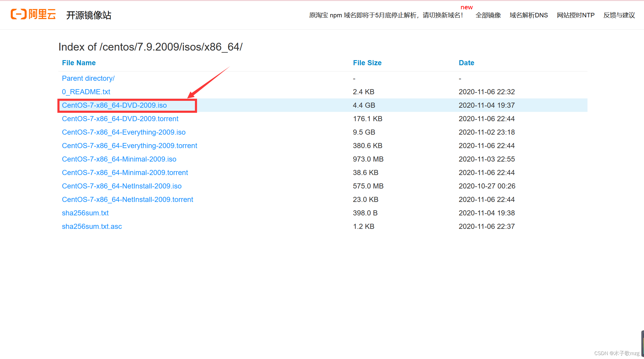Viewport: 644px width, 359px height.
Task: Click the date 2020-11-02 23:18
Action: click(x=487, y=132)
